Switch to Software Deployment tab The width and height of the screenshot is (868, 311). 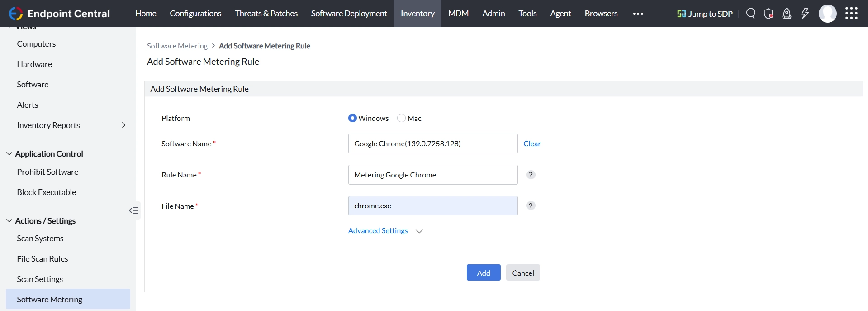coord(349,14)
